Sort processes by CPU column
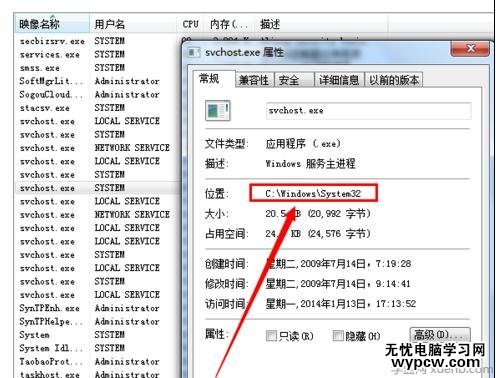 tap(190, 24)
